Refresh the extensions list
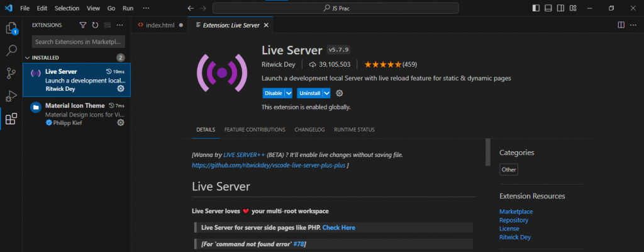 [x=96, y=25]
